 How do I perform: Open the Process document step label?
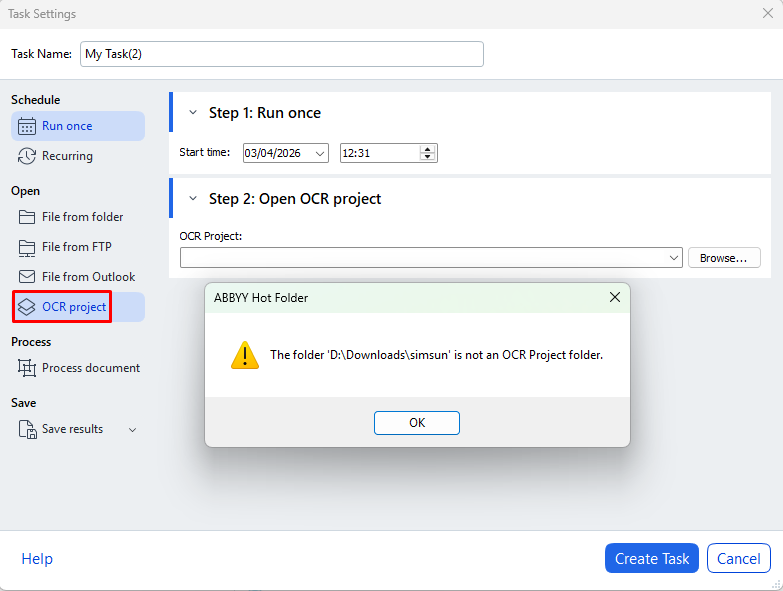(91, 368)
